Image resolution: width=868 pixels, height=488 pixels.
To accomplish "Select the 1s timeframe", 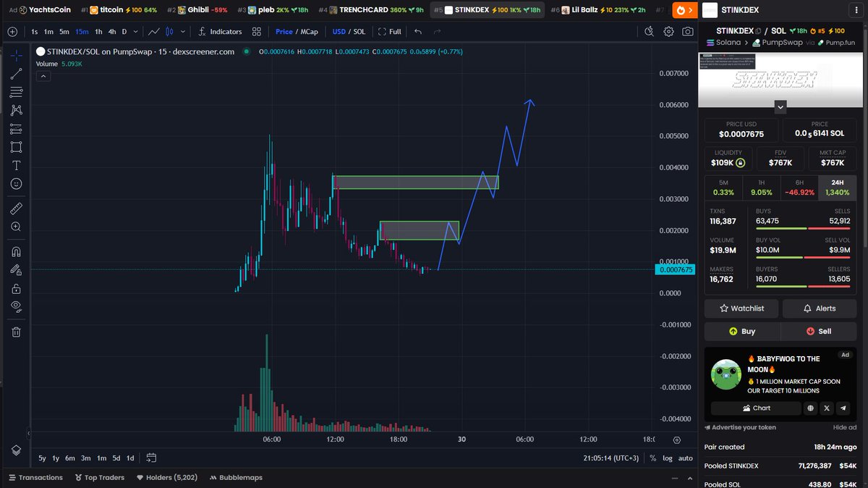I will pyautogui.click(x=35, y=32).
